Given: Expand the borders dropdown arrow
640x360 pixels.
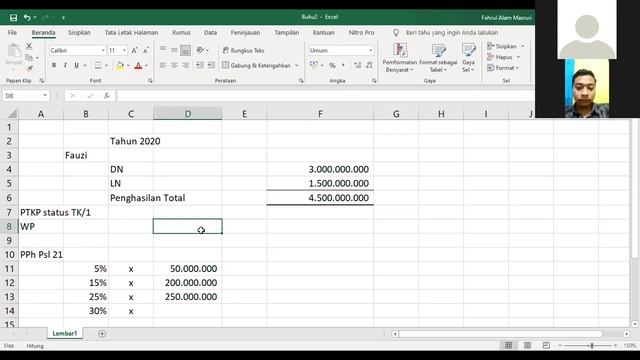Looking at the screenshot, I should click(107, 65).
